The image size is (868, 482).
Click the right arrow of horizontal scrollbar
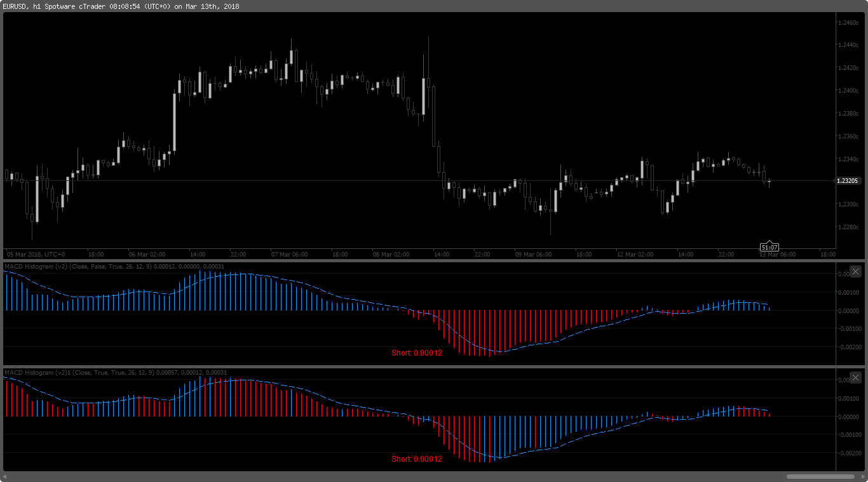861,476
